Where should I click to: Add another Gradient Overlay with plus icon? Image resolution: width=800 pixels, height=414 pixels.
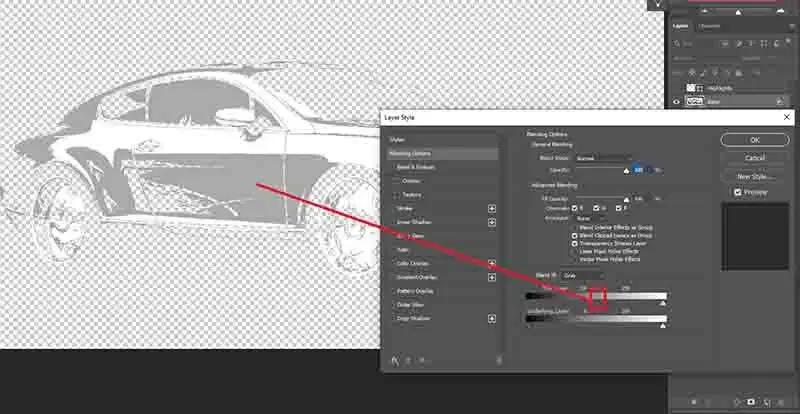492,277
